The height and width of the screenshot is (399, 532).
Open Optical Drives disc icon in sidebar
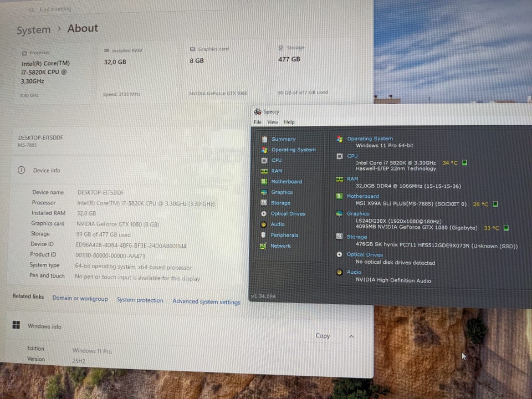[x=264, y=214]
